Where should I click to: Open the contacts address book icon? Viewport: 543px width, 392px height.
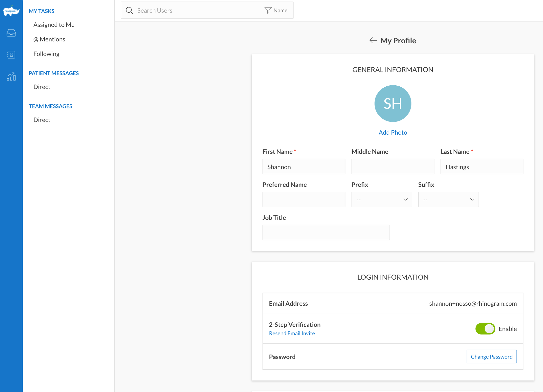click(11, 54)
